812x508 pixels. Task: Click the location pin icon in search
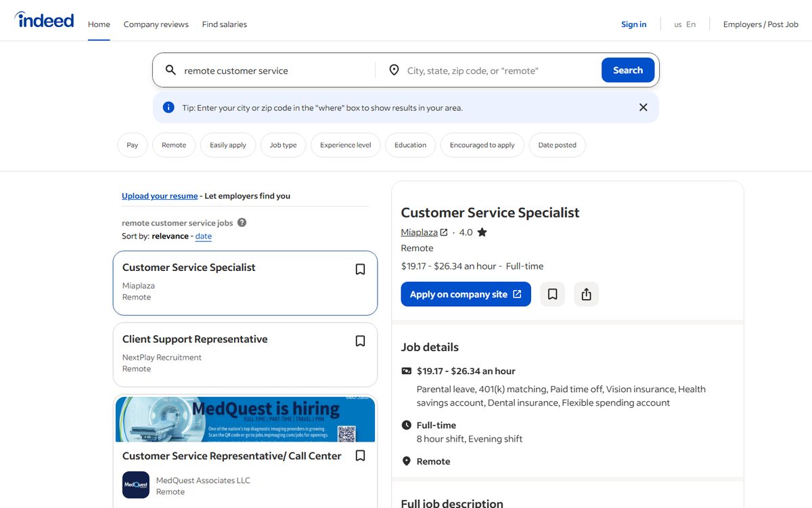click(394, 70)
